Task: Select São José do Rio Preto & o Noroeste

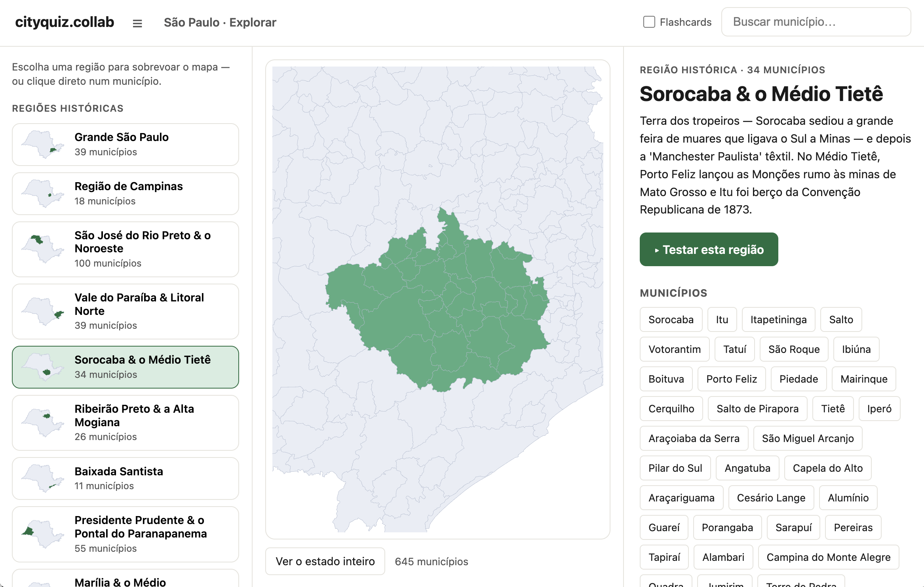Action: 125,249
